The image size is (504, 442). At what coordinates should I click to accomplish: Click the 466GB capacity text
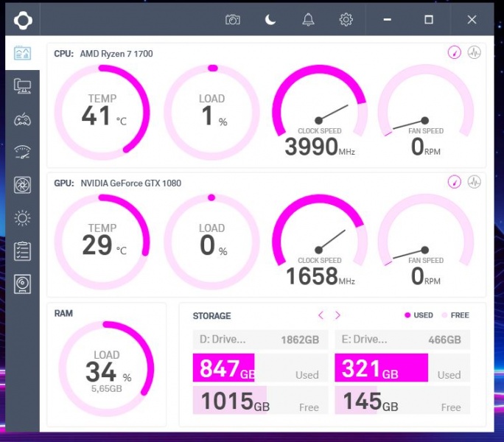[x=444, y=340]
